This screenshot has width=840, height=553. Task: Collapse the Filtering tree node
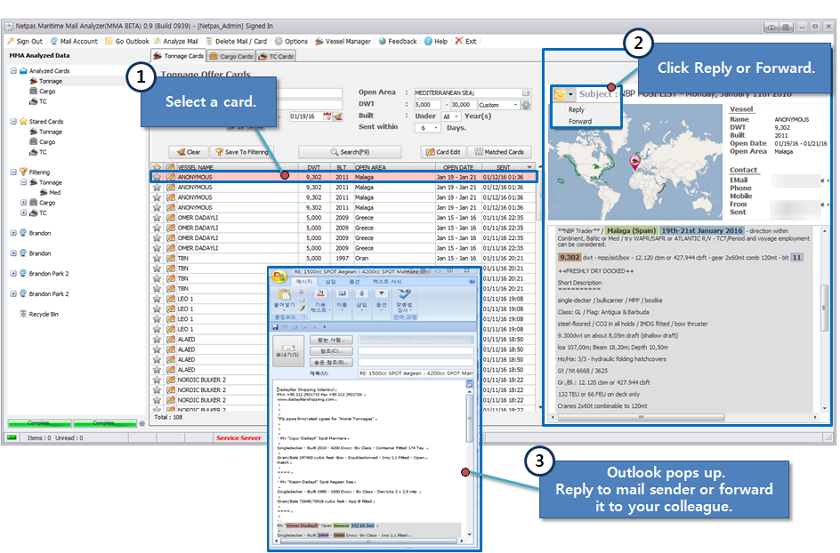coord(13,172)
